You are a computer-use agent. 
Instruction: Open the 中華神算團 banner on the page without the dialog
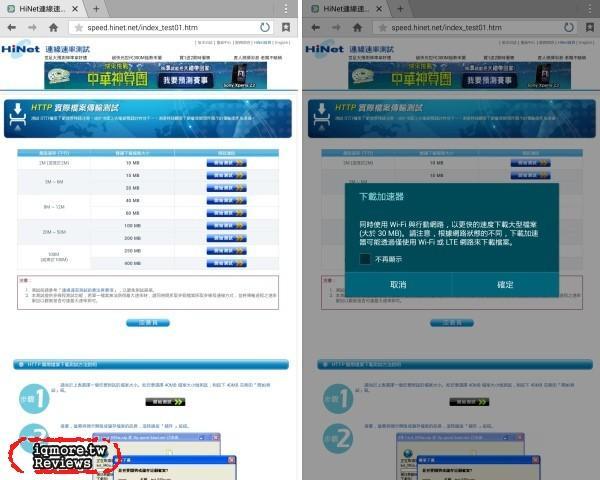point(155,75)
